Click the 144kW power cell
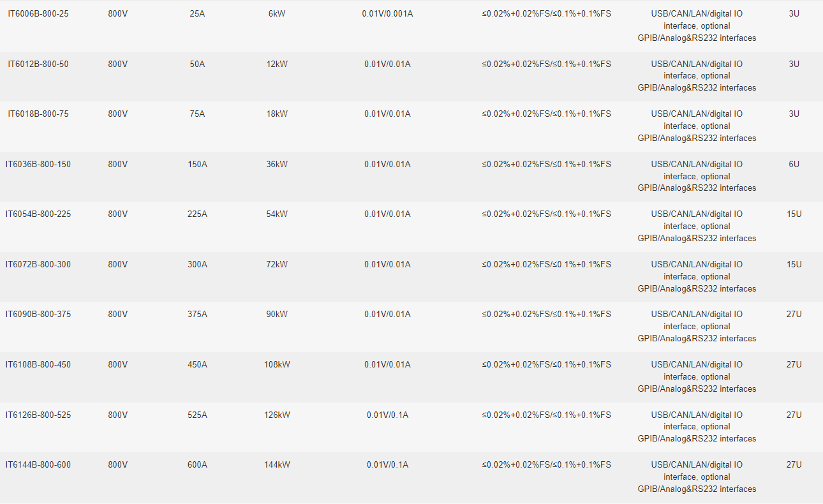Image resolution: width=823 pixels, height=504 pixels. [x=277, y=464]
